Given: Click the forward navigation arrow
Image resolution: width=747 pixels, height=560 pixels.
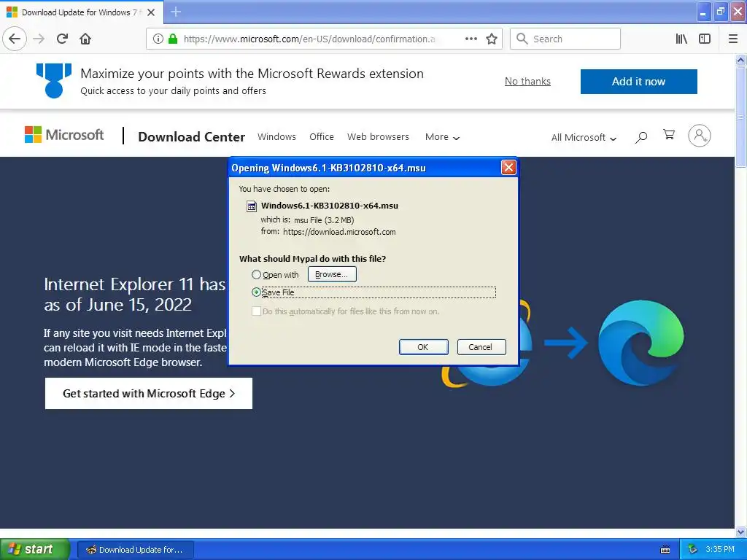Looking at the screenshot, I should tap(39, 39).
